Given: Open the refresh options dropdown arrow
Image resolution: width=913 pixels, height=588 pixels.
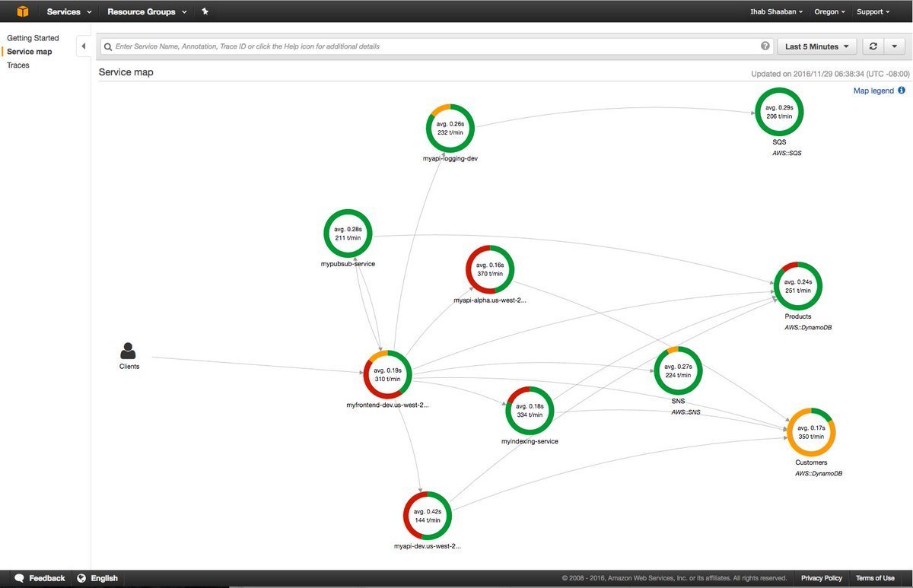Looking at the screenshot, I should pos(894,46).
